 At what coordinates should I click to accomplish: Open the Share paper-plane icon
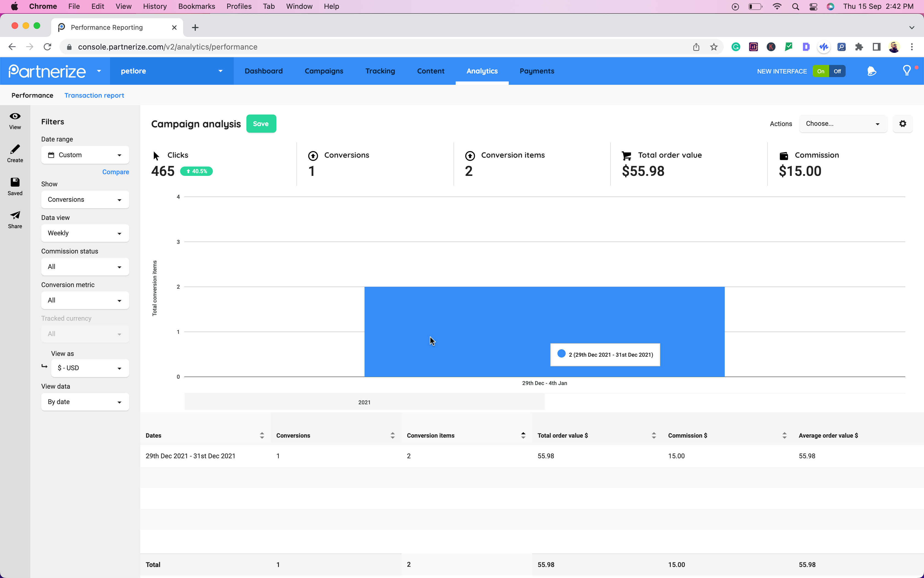click(x=15, y=220)
